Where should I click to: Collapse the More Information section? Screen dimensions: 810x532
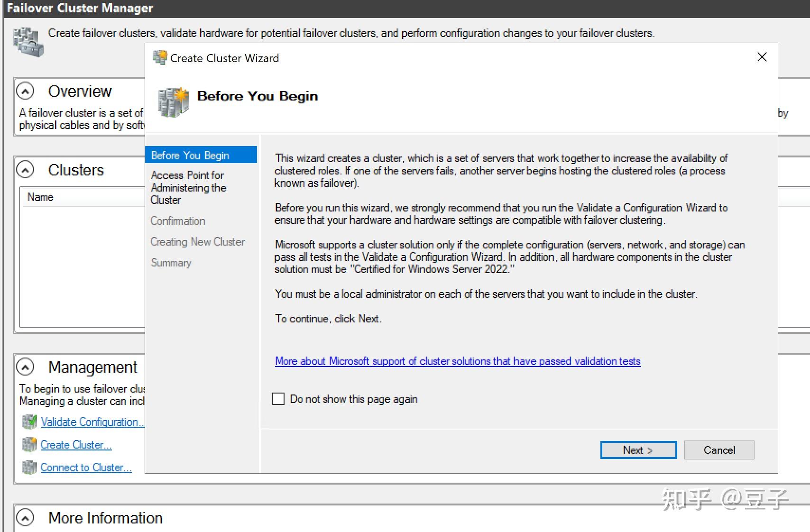[x=24, y=518]
